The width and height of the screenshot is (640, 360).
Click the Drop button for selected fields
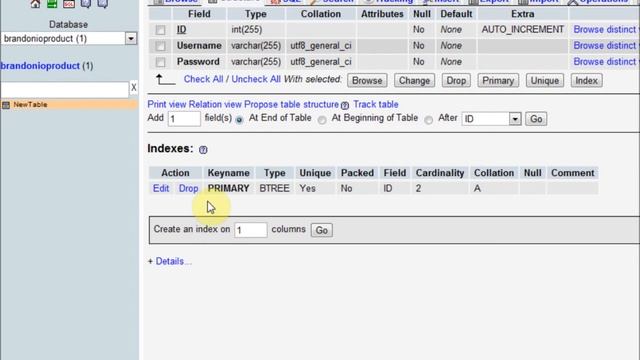pos(456,80)
